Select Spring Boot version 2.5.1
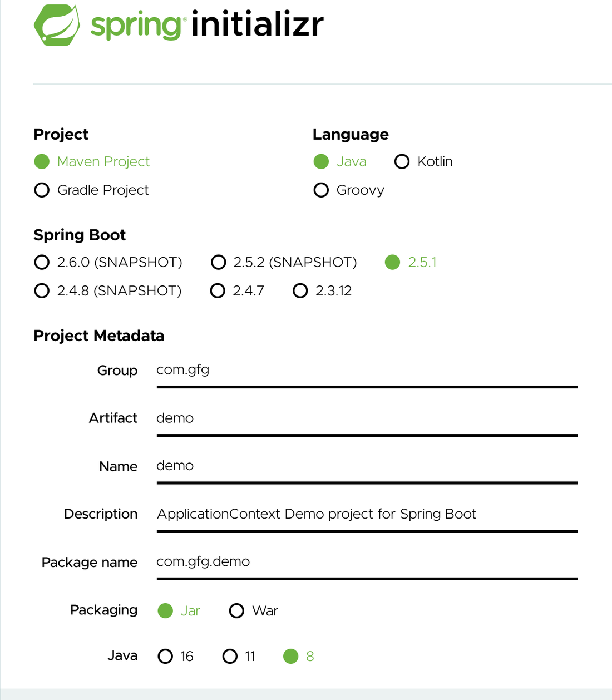 [x=393, y=262]
